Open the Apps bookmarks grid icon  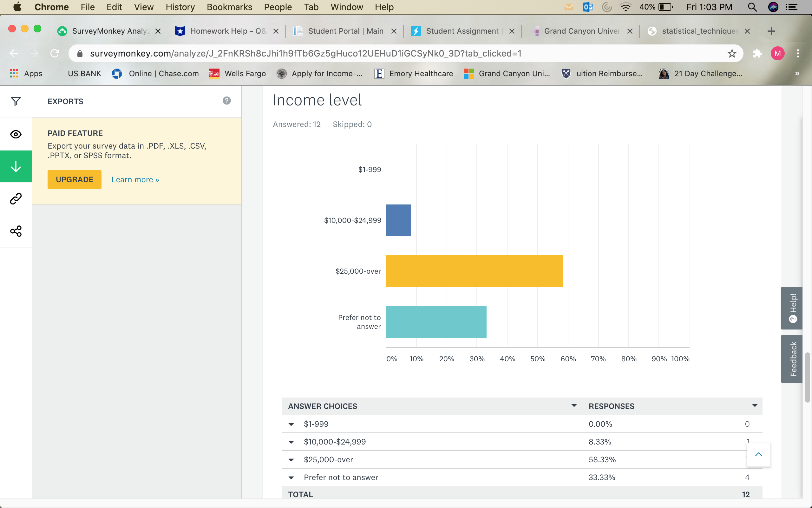pyautogui.click(x=14, y=74)
